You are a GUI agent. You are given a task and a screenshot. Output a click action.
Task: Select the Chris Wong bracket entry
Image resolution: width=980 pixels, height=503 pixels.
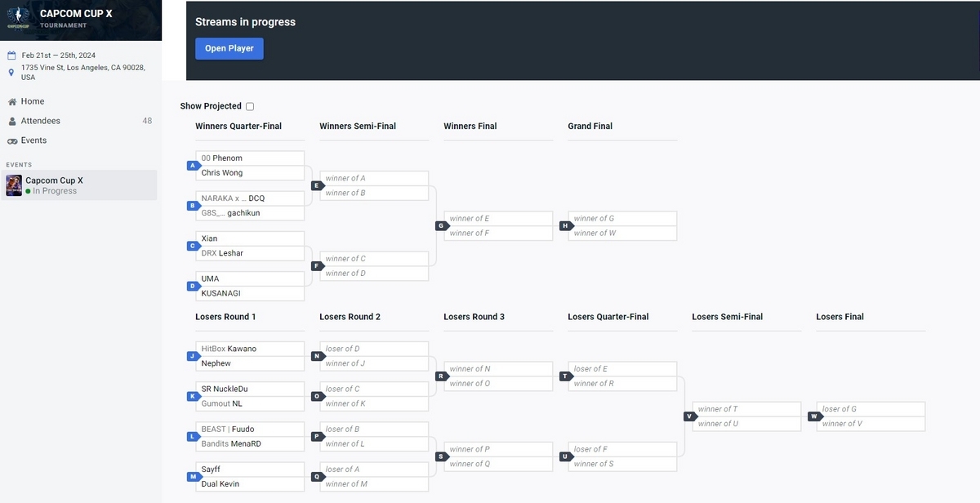(252, 173)
